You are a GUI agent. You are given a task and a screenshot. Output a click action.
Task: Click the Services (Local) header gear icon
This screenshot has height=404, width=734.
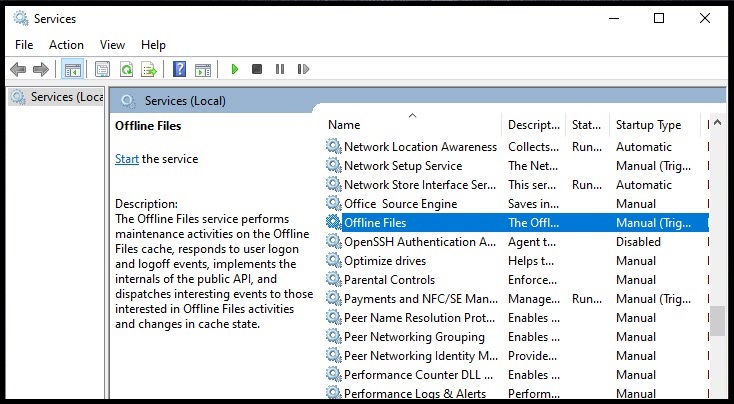(x=128, y=101)
